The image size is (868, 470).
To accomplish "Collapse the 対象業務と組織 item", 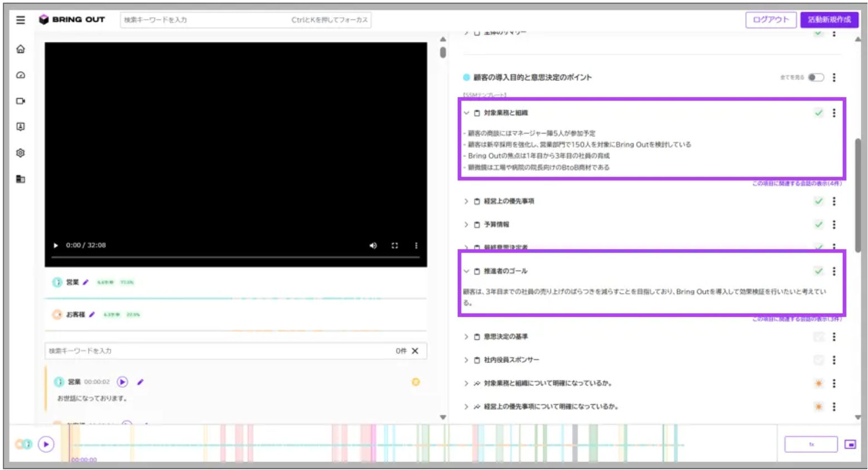I will [x=466, y=113].
